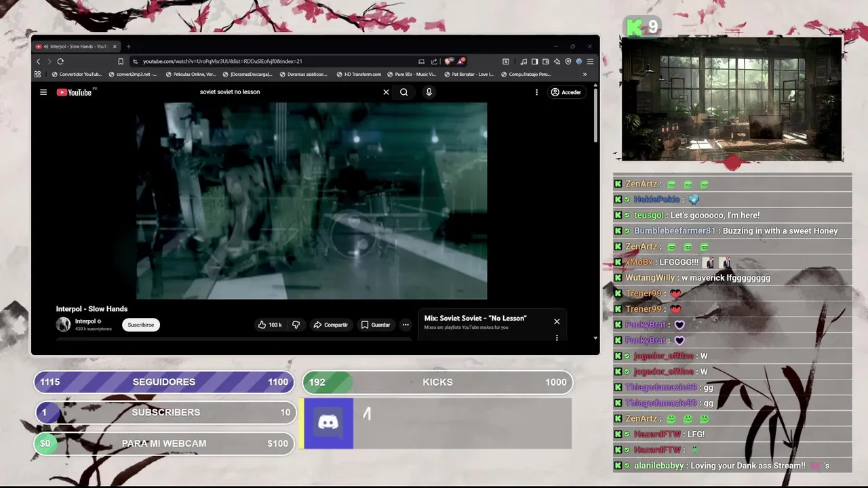Click the Interpol - Slow Hands video title
Image resolution: width=868 pixels, height=488 pixels.
point(92,308)
